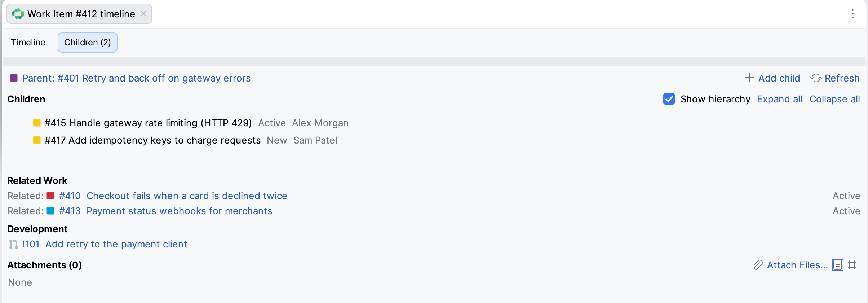This screenshot has height=303, width=868.
Task: Open related item #410 ID link
Action: coord(70,196)
